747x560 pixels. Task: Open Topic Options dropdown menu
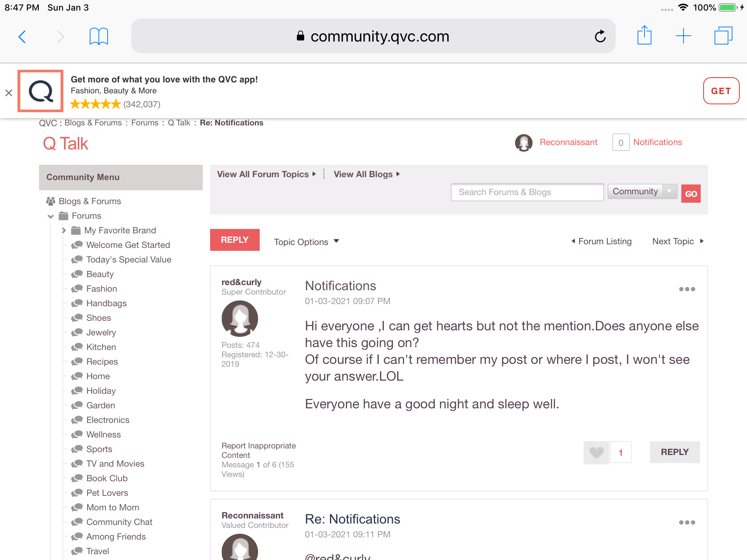[x=306, y=242]
